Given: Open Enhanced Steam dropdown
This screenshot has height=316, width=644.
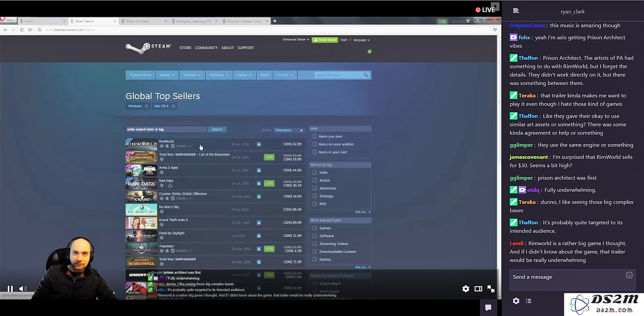Looking at the screenshot, I should (x=296, y=40).
